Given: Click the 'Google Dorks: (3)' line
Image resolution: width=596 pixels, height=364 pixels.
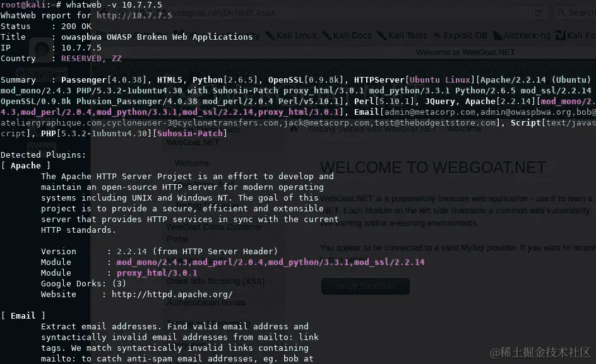Looking at the screenshot, I should (83, 283).
